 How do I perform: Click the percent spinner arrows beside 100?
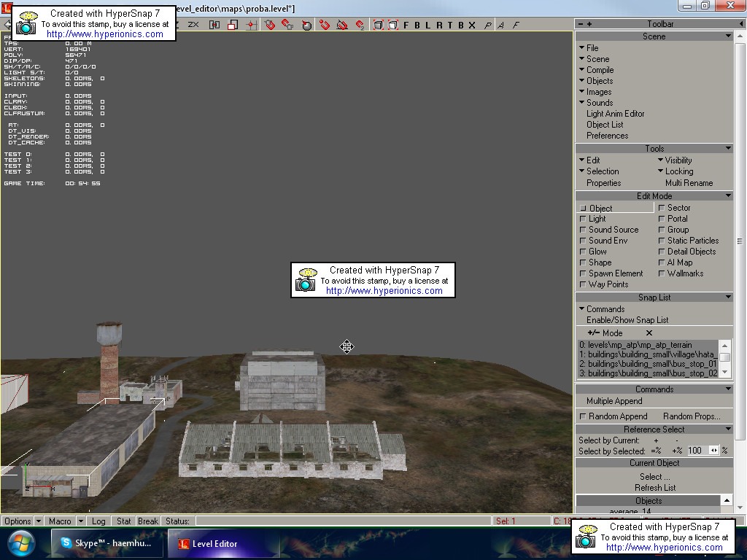(713, 451)
